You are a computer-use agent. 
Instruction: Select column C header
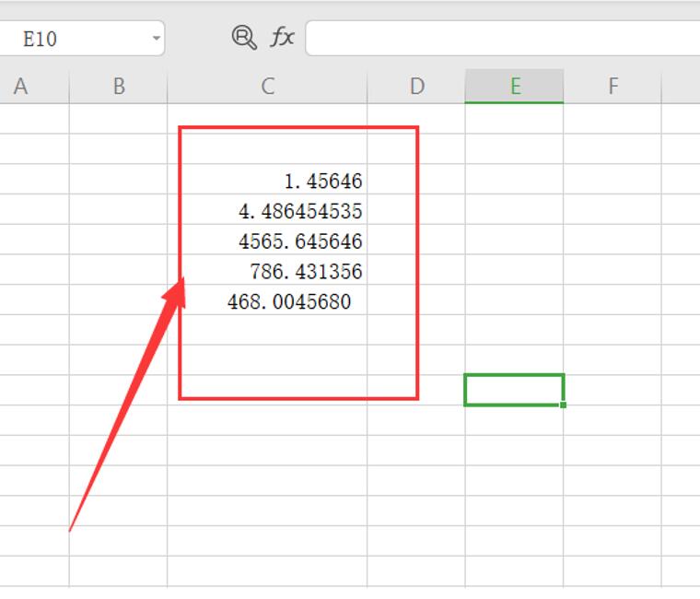[267, 87]
